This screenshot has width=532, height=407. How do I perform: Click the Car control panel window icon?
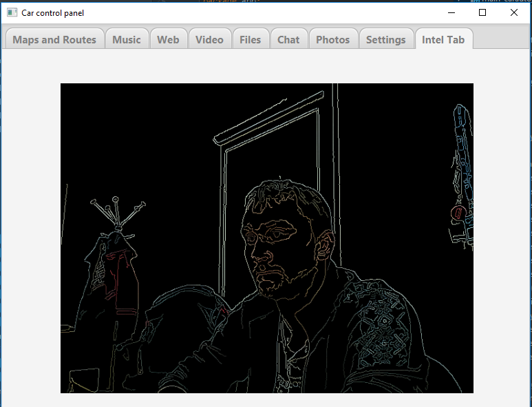coord(12,13)
